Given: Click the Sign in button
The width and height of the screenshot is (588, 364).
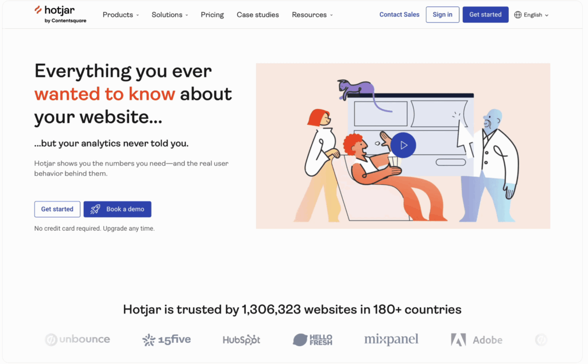Looking at the screenshot, I should coord(442,14).
